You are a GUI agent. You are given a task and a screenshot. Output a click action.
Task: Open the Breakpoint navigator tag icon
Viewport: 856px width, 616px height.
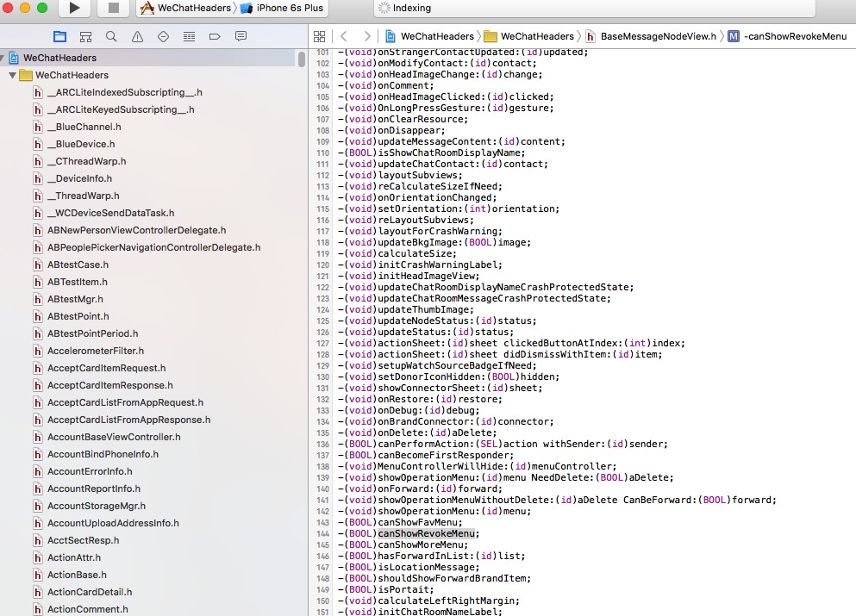click(x=215, y=36)
